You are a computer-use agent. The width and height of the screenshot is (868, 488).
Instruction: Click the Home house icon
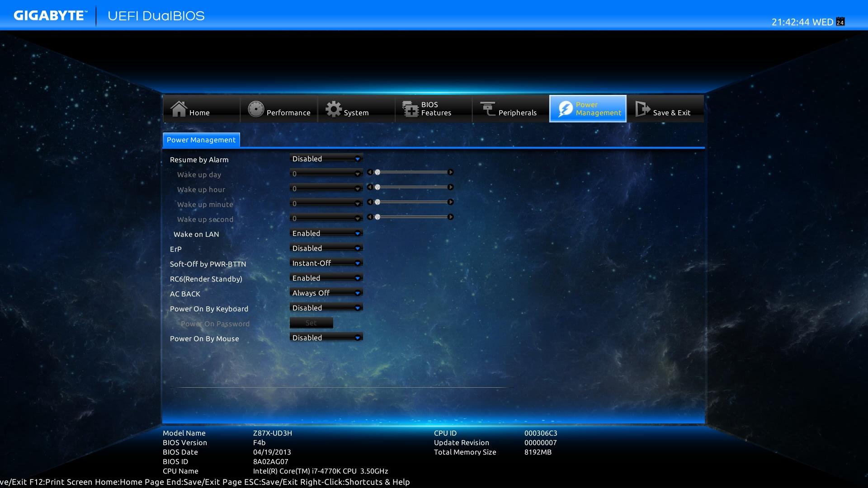pyautogui.click(x=179, y=109)
